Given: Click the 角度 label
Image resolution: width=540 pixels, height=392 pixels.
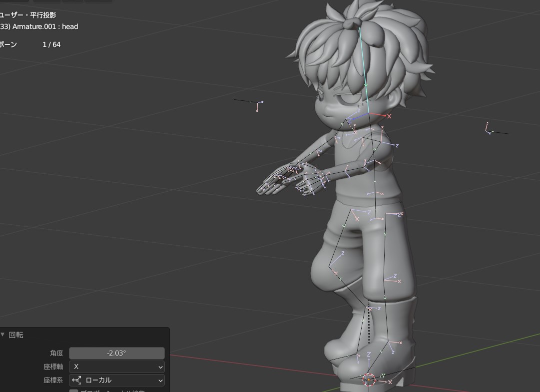Looking at the screenshot, I should 56,353.
